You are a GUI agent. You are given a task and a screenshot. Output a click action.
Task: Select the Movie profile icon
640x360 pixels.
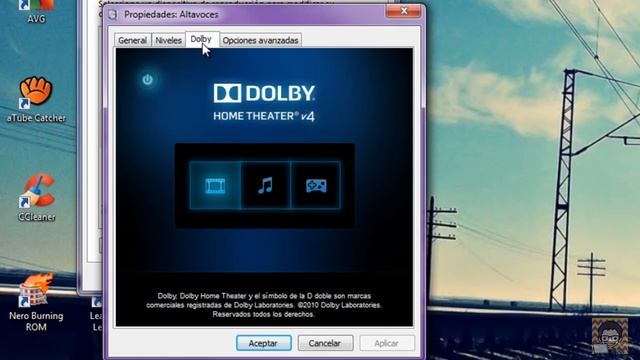coord(215,186)
